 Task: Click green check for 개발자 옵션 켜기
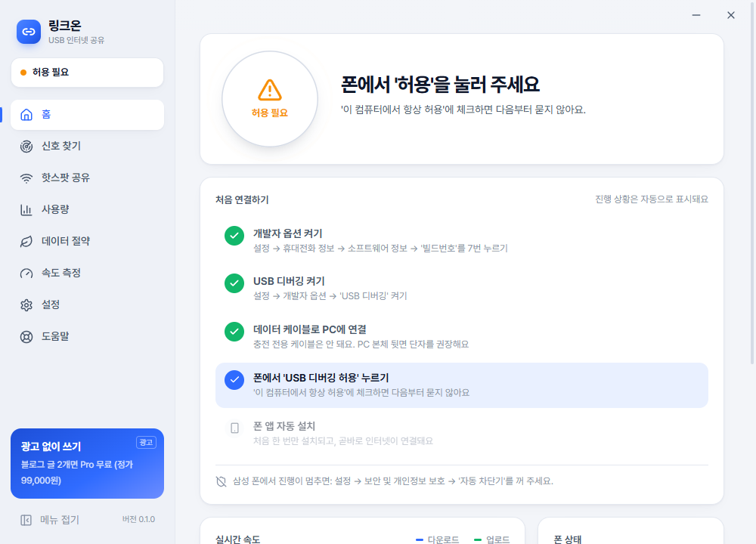[234, 236]
